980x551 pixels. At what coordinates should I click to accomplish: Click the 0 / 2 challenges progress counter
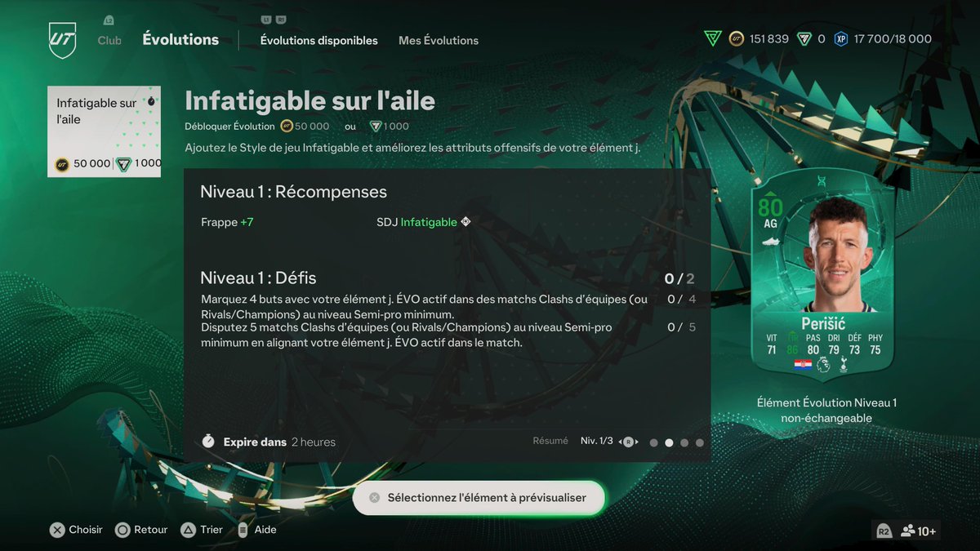[x=679, y=279]
